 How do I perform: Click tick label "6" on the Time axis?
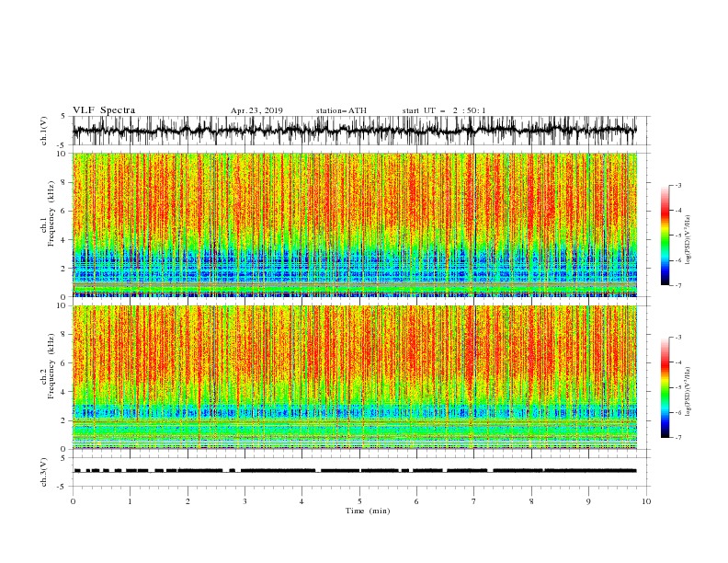point(416,501)
